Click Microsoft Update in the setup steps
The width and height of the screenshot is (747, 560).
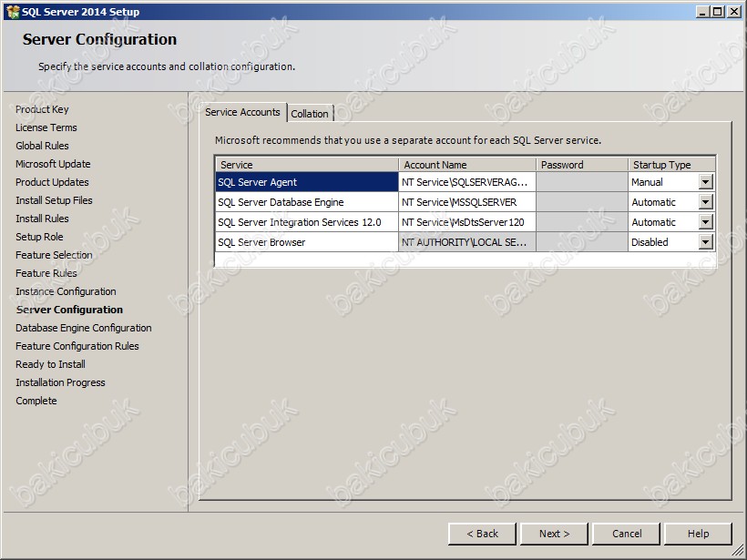(53, 164)
